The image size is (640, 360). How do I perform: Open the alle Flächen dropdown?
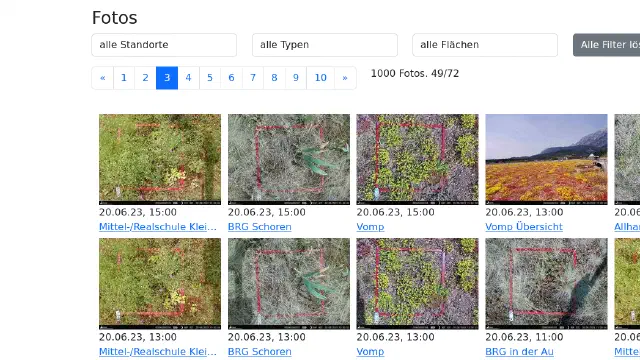484,45
